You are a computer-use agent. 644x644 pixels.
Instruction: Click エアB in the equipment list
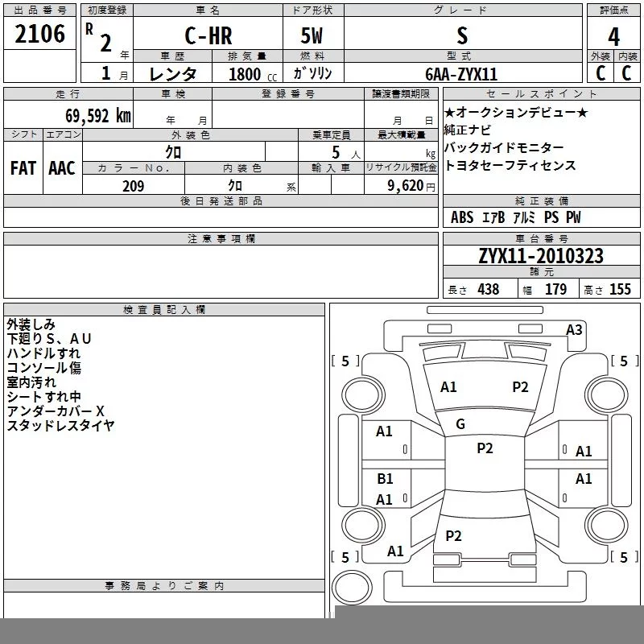pyautogui.click(x=493, y=217)
